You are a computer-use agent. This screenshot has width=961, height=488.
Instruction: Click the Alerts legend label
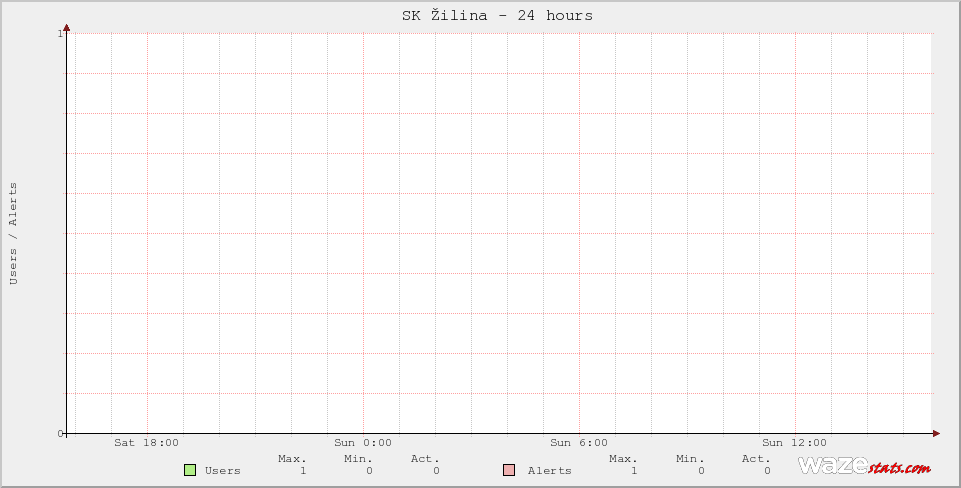(549, 470)
